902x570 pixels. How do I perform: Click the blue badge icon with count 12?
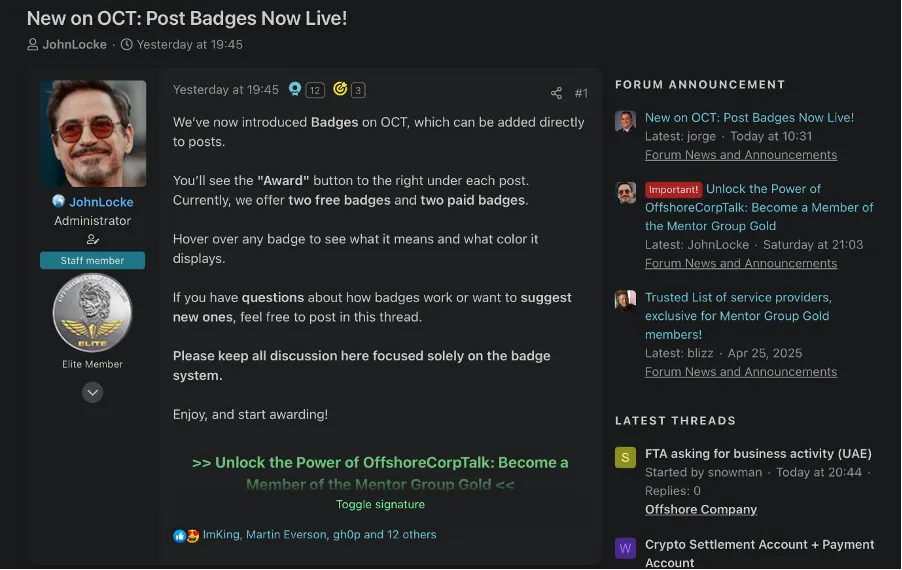295,89
